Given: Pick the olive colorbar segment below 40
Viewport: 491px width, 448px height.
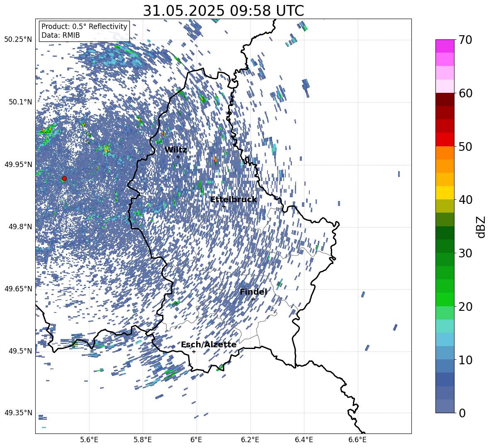Looking at the screenshot, I should pos(445,206).
